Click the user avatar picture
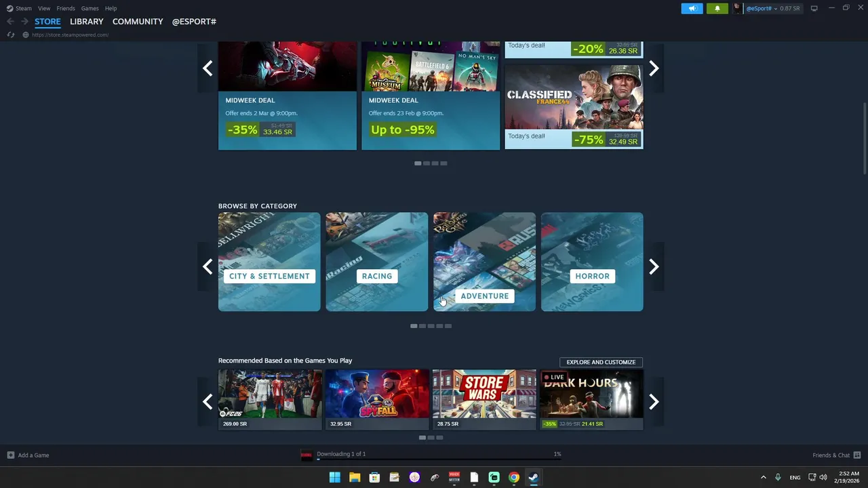The image size is (868, 488). click(x=738, y=8)
